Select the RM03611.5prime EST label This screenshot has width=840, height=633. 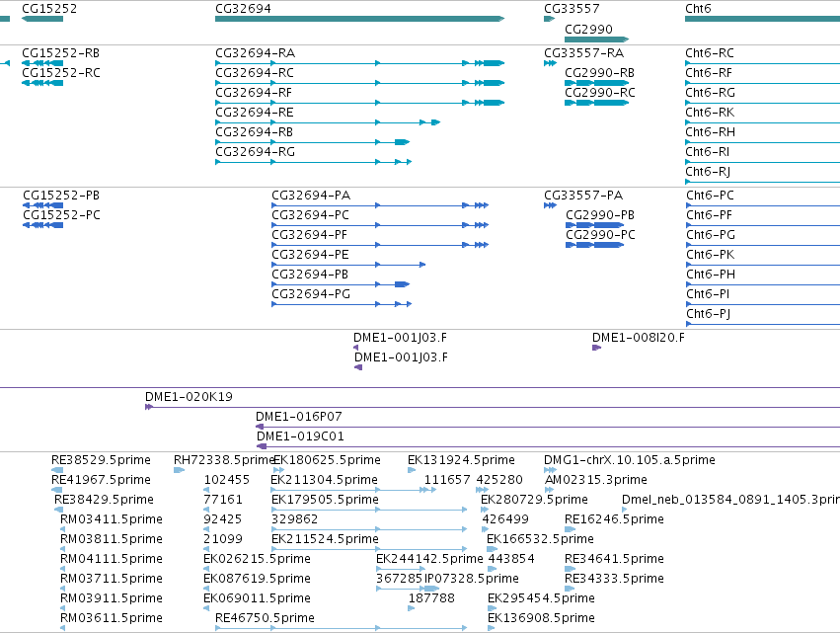(x=111, y=618)
